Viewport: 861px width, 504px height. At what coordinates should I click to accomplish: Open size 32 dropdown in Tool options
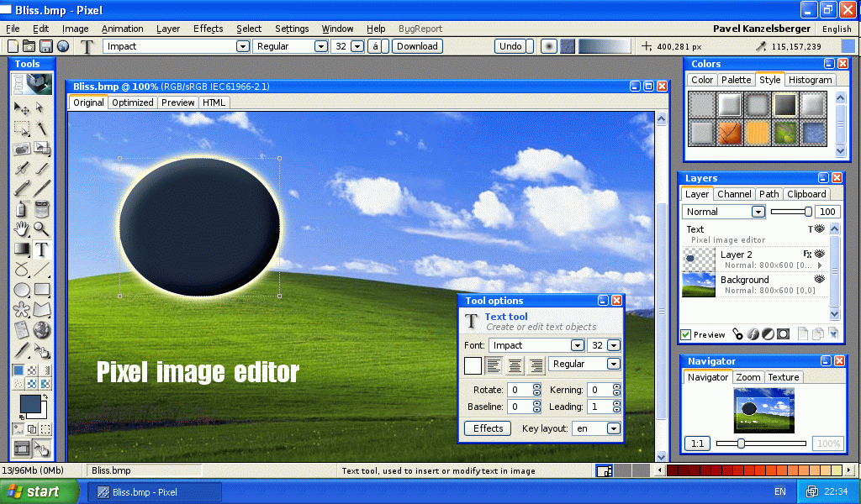pos(614,345)
